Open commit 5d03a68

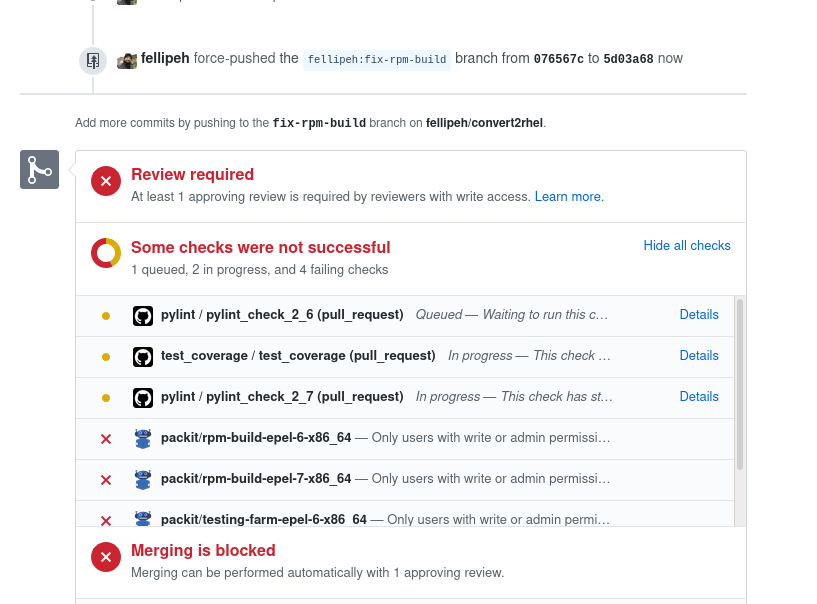pos(628,59)
